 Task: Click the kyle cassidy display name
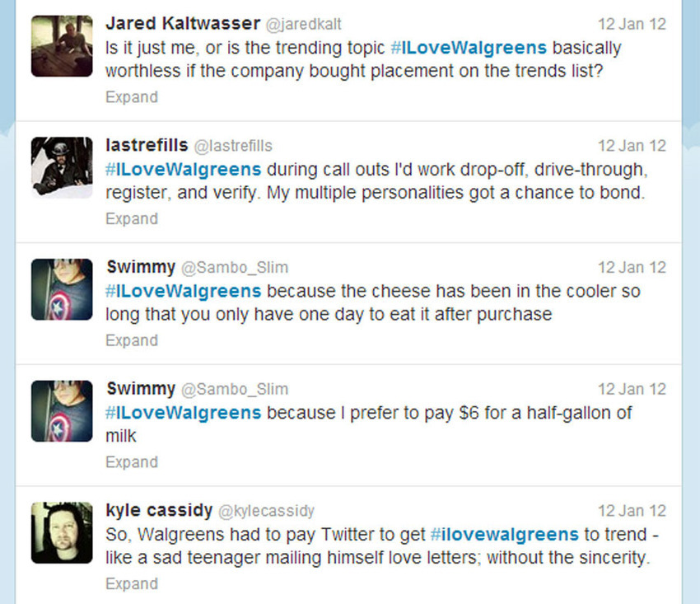click(x=159, y=510)
